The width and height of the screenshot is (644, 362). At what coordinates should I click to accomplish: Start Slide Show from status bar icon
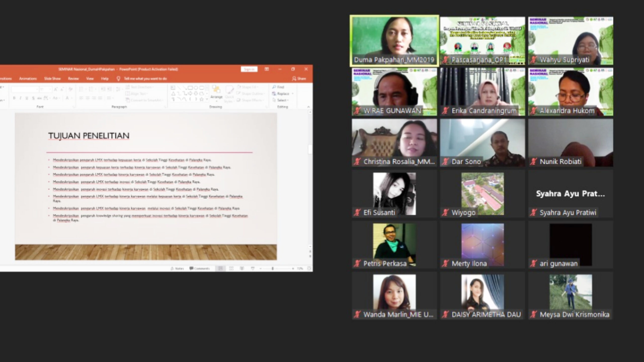pos(253,269)
